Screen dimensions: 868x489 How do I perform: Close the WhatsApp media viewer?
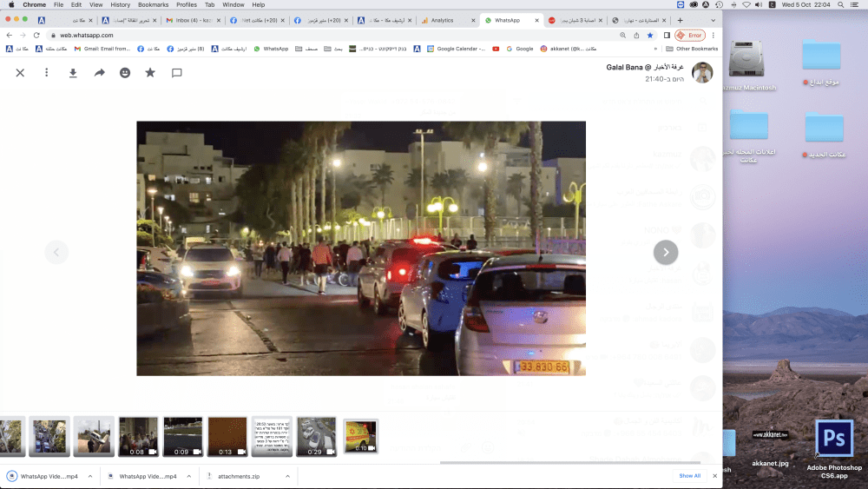click(x=20, y=73)
